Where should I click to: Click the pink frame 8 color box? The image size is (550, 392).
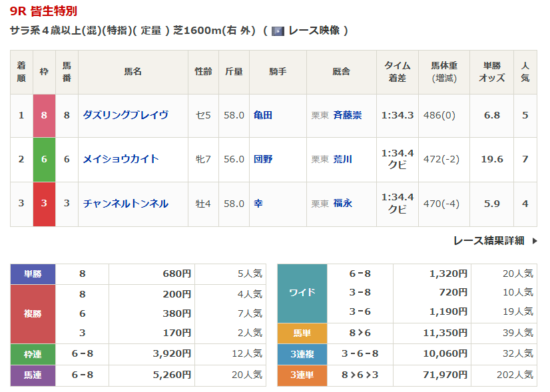point(44,115)
